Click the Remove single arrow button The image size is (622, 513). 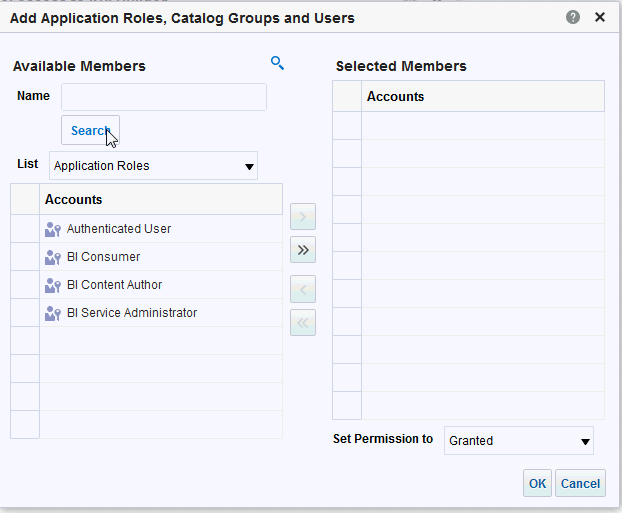pyautogui.click(x=303, y=289)
